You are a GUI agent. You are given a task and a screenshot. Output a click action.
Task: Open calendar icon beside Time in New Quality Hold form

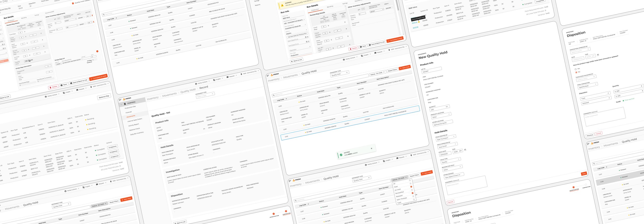coord(465,150)
